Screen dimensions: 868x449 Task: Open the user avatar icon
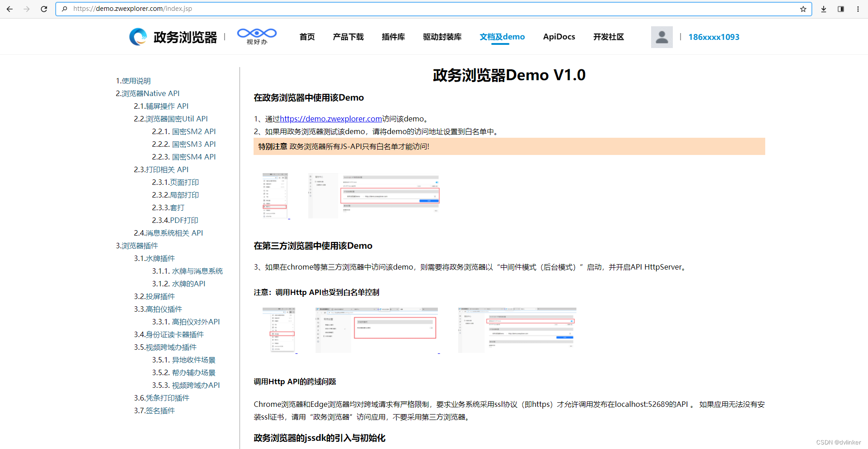tap(662, 37)
